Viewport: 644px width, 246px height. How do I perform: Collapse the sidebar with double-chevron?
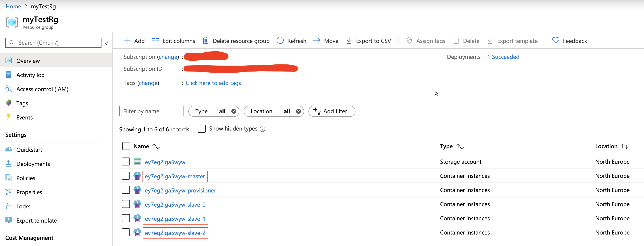(107, 43)
